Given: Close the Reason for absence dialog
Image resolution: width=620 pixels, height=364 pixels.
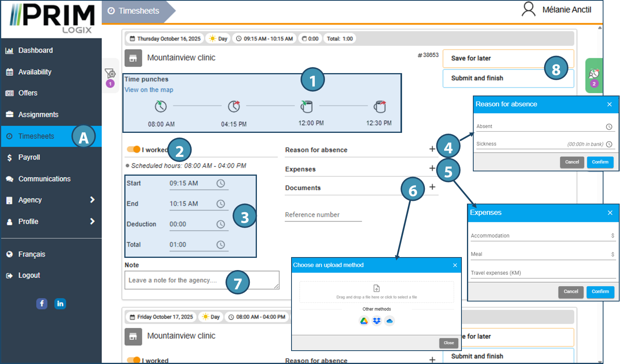Looking at the screenshot, I should 609,104.
